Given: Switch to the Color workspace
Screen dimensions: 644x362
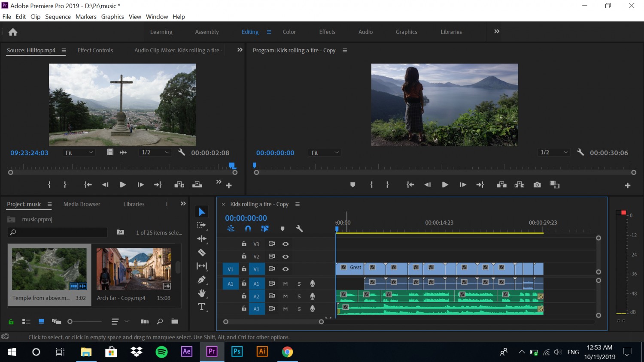Looking at the screenshot, I should pyautogui.click(x=289, y=32).
